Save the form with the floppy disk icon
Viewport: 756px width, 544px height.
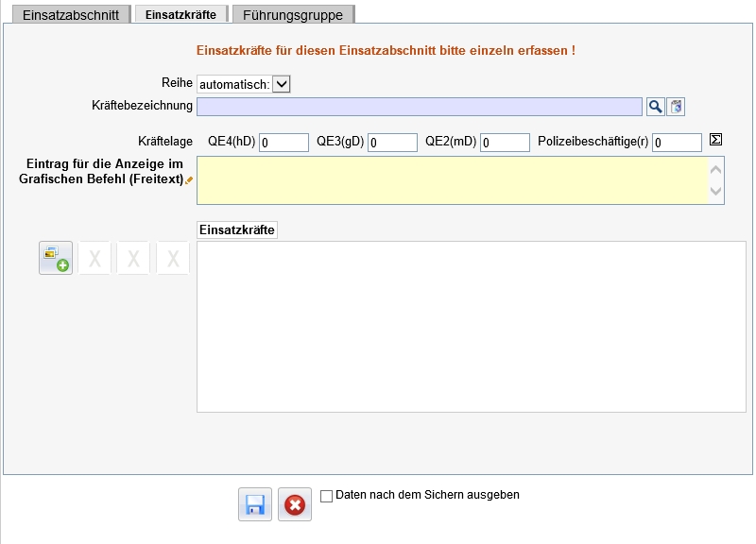pos(255,504)
